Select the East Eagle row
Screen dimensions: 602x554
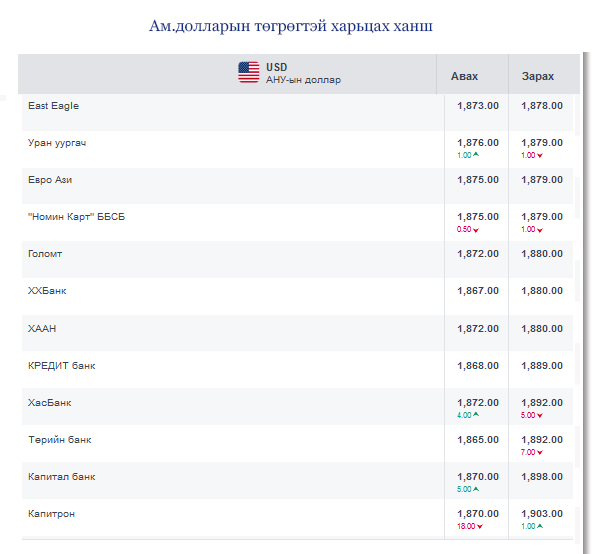[x=298, y=113]
